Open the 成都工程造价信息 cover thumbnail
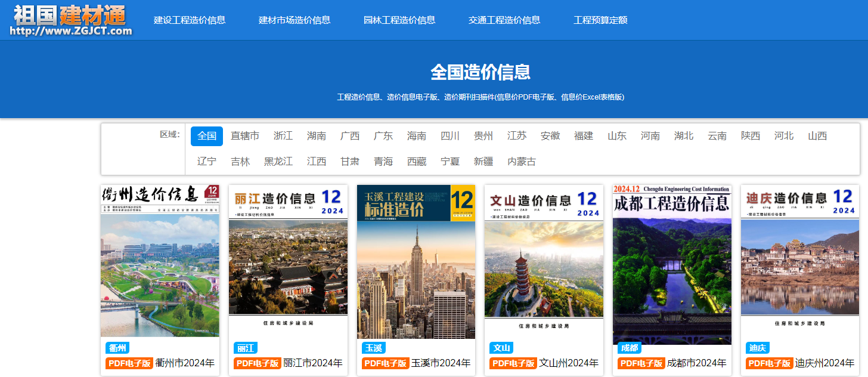This screenshot has height=377, width=868. coord(672,265)
